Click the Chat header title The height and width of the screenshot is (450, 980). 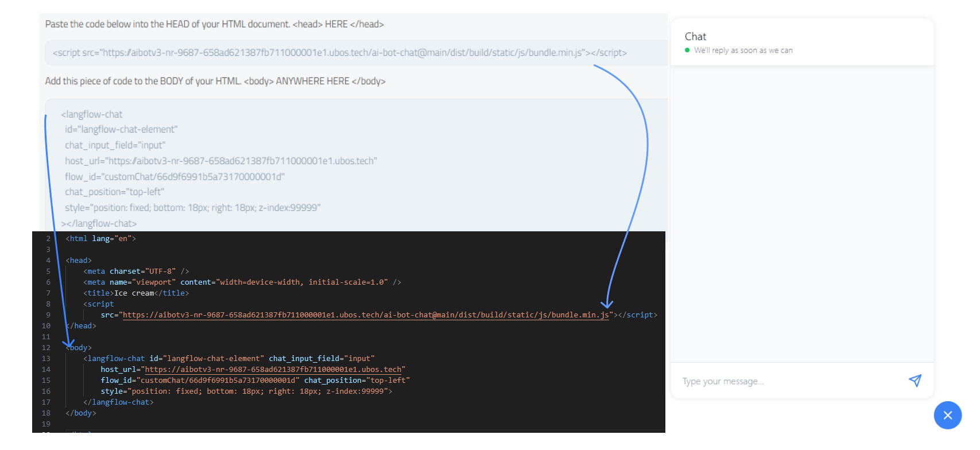(x=695, y=36)
